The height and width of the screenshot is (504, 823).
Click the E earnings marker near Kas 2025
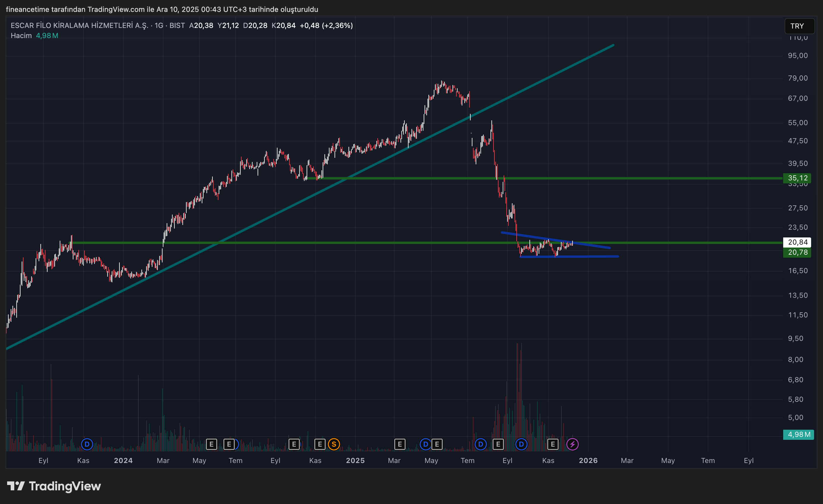coord(552,444)
